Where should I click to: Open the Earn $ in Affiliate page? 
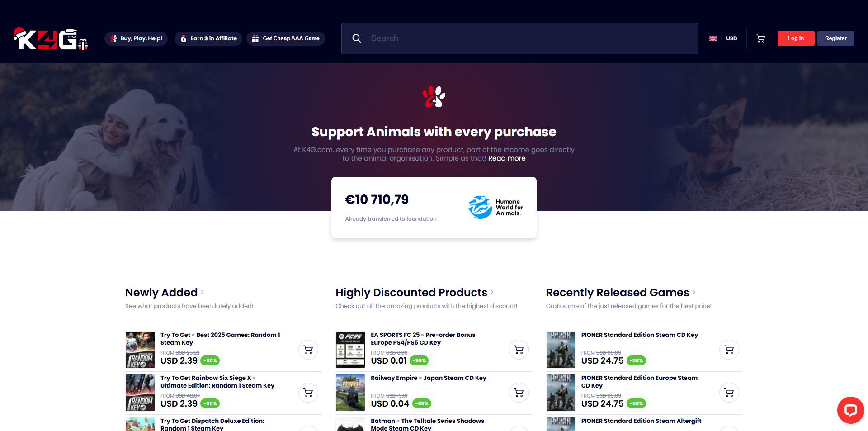point(208,38)
